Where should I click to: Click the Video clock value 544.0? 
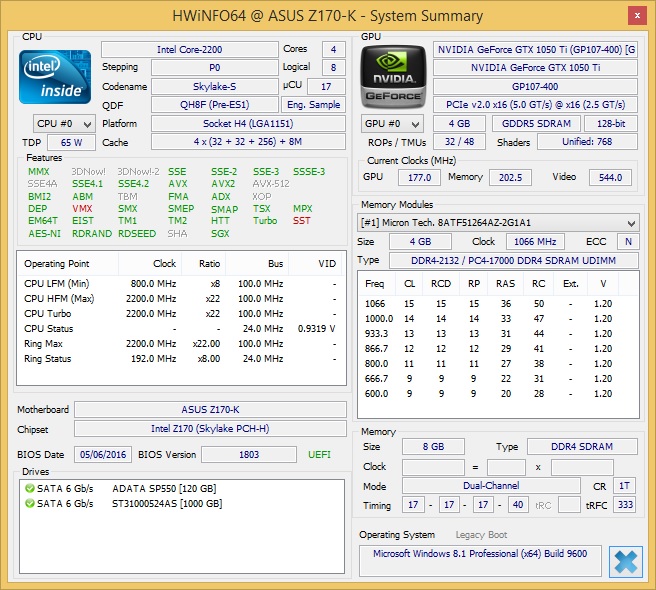(610, 177)
